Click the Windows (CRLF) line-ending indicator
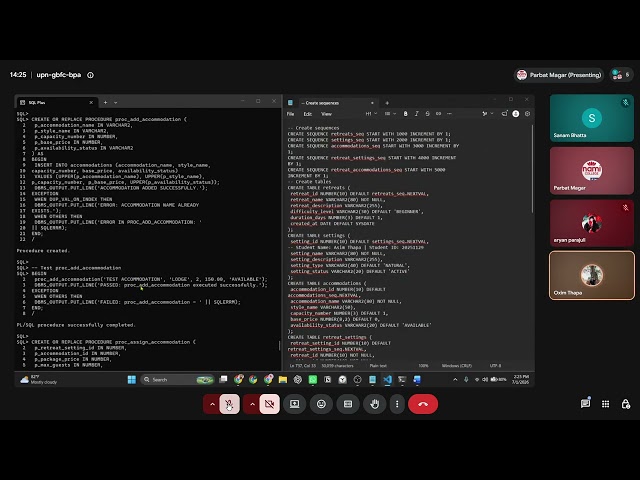Viewport: 640px width, 480px height. coord(456,366)
